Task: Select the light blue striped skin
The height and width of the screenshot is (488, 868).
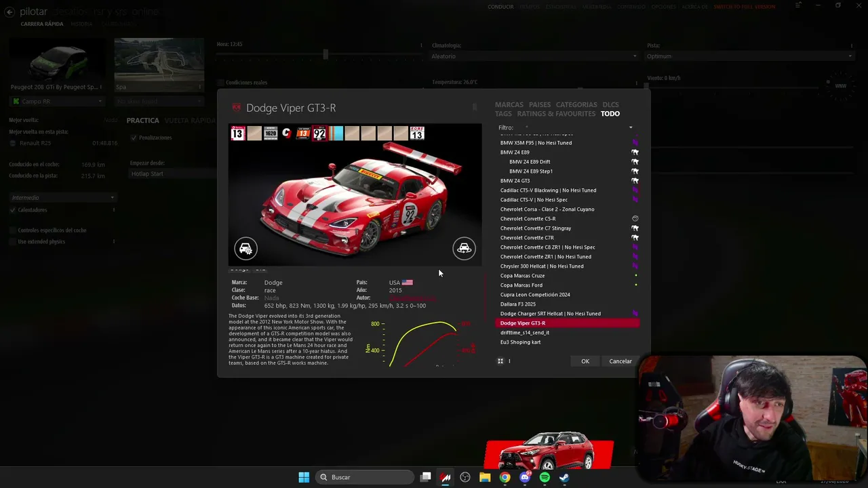Action: click(336, 134)
